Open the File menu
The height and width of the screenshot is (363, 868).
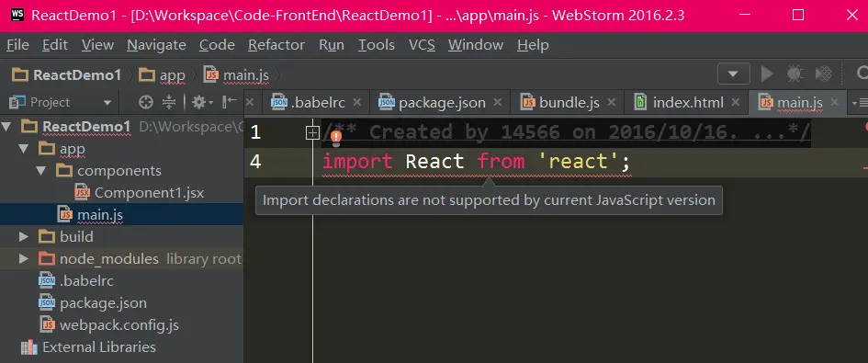coord(17,45)
